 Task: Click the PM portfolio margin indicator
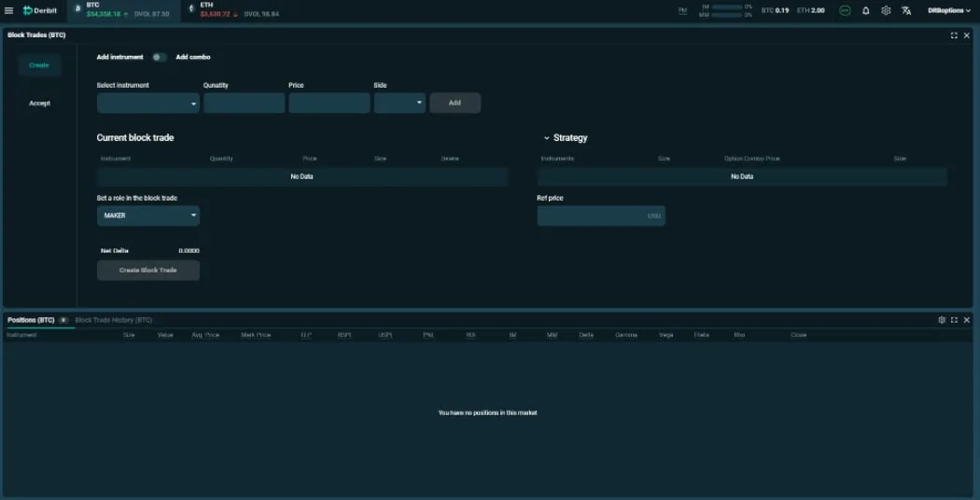tap(682, 10)
